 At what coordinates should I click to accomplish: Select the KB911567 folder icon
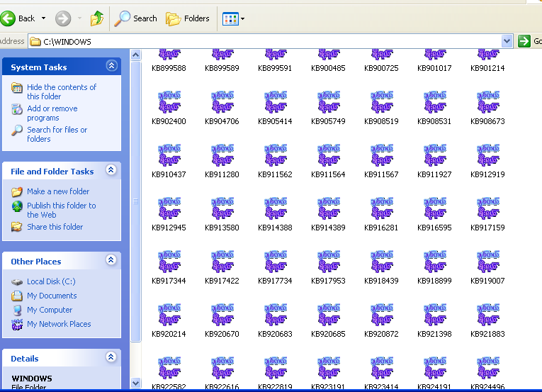(x=382, y=155)
